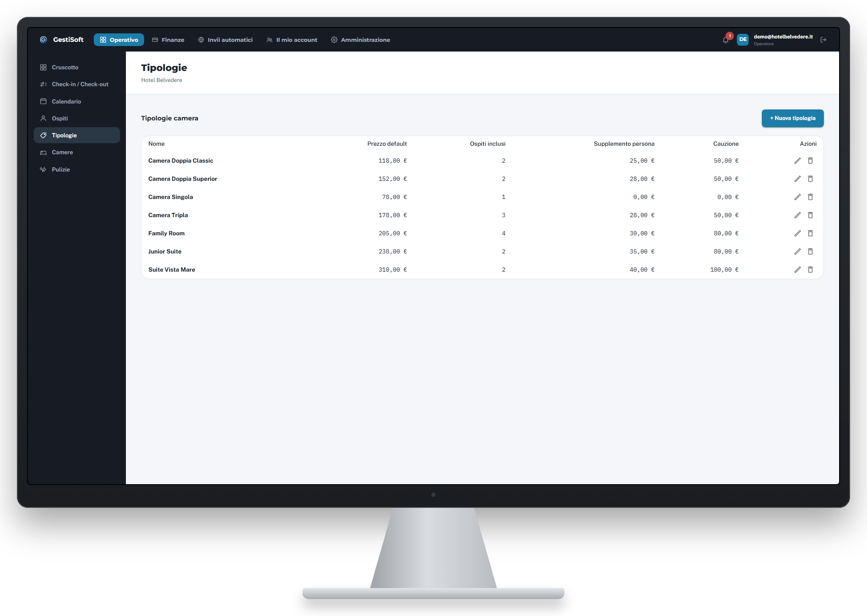867x616 pixels.
Task: Edit the Junior Suite typology
Action: click(x=797, y=251)
